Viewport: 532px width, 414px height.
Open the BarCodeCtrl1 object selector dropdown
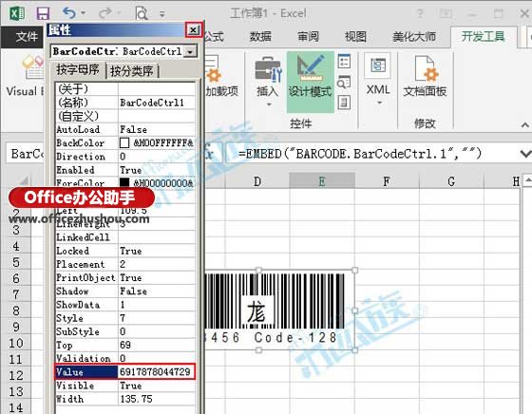point(191,52)
